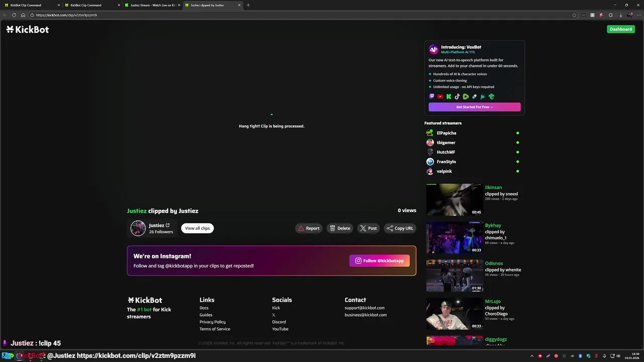Click support@kickbot.com email link

[364, 308]
